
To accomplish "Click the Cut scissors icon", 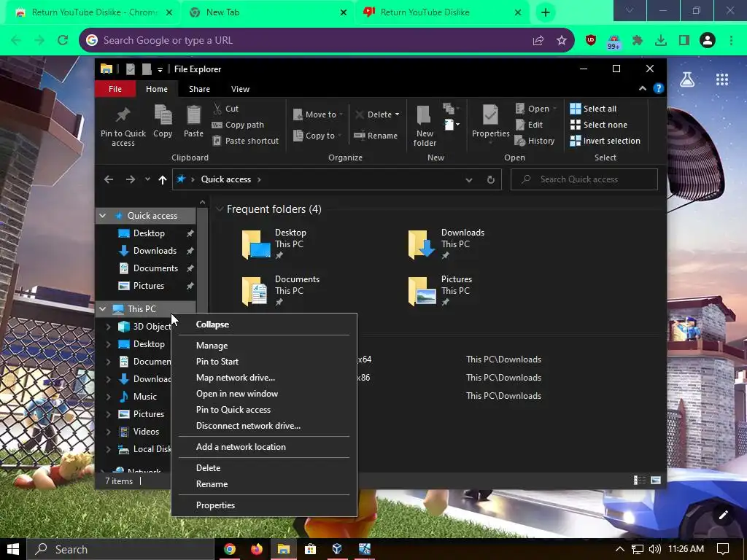I will (x=217, y=109).
